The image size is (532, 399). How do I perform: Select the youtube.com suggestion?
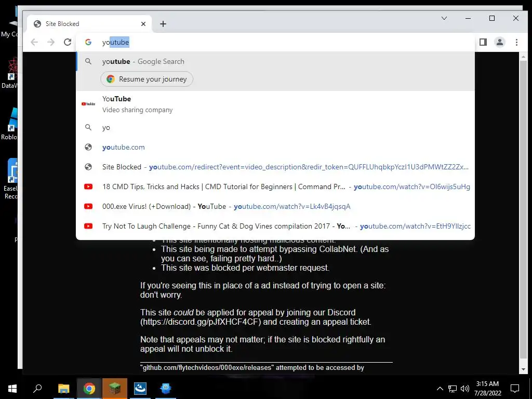275,147
